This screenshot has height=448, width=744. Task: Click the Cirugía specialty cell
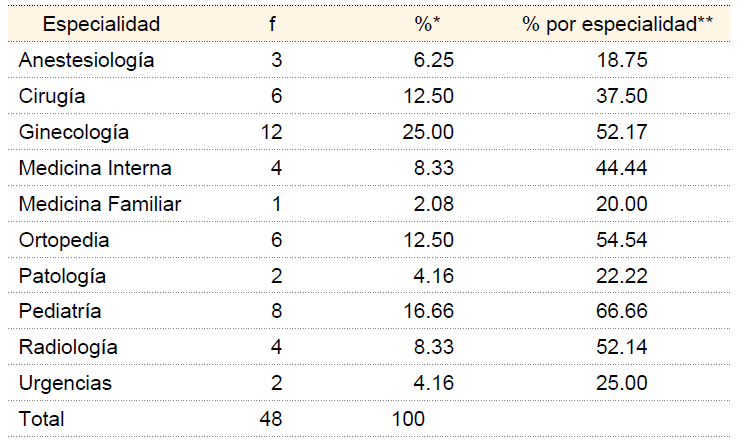point(53,96)
